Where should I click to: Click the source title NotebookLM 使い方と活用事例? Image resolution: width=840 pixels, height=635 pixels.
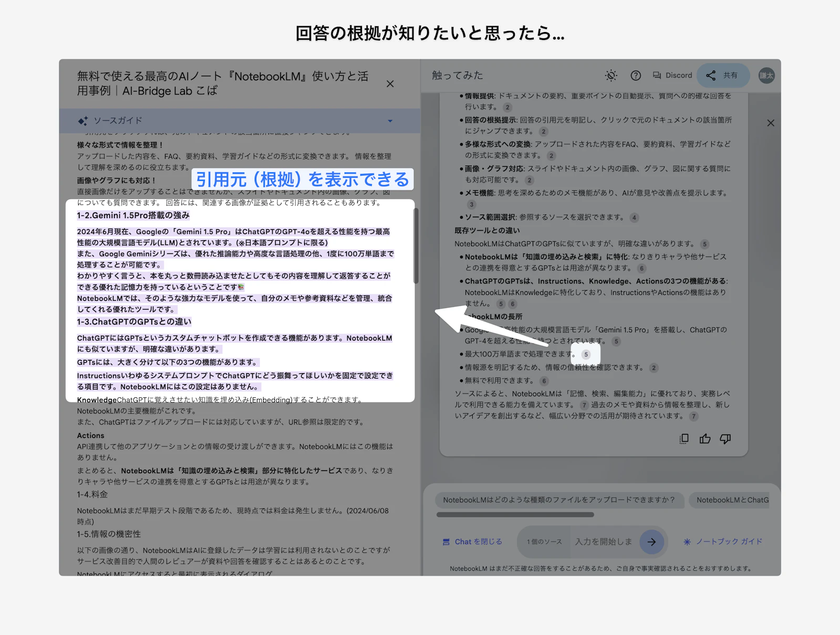[223, 84]
